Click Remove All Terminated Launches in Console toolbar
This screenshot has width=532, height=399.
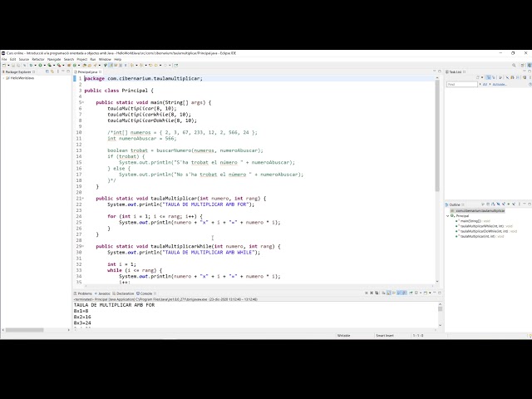point(377,293)
